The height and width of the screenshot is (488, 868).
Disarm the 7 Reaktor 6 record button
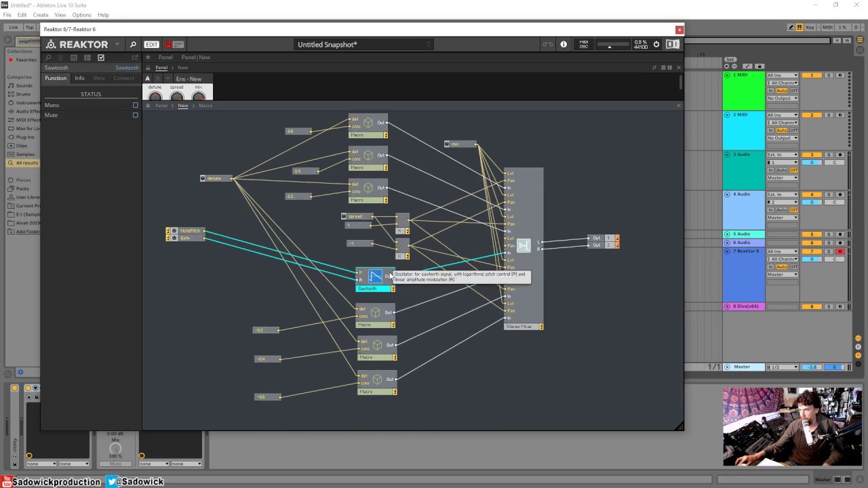tap(840, 251)
